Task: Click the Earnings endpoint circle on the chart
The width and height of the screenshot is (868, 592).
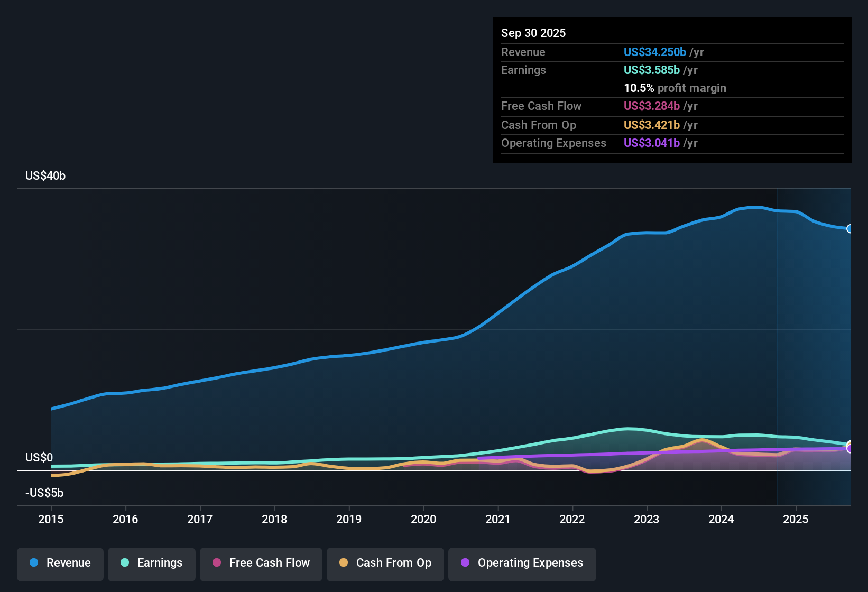Action: coord(850,443)
